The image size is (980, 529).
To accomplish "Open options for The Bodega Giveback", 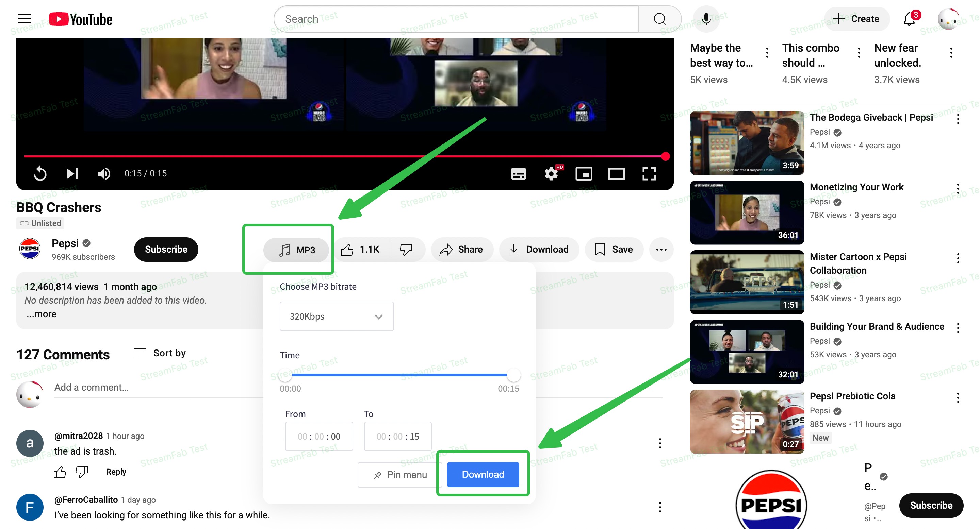I will point(958,119).
